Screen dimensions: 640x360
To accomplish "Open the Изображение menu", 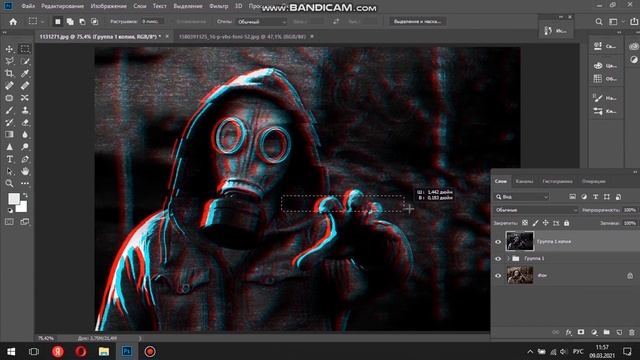I will (108, 6).
